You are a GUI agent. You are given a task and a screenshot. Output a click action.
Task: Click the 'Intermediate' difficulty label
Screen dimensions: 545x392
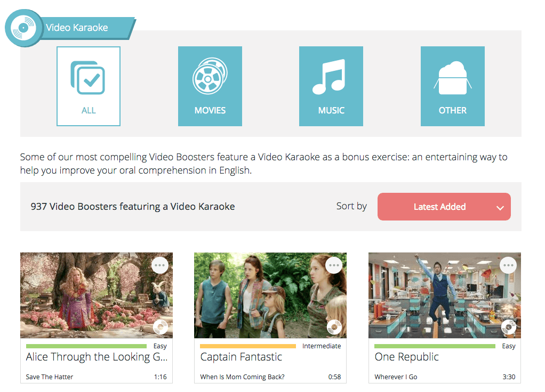click(x=322, y=346)
